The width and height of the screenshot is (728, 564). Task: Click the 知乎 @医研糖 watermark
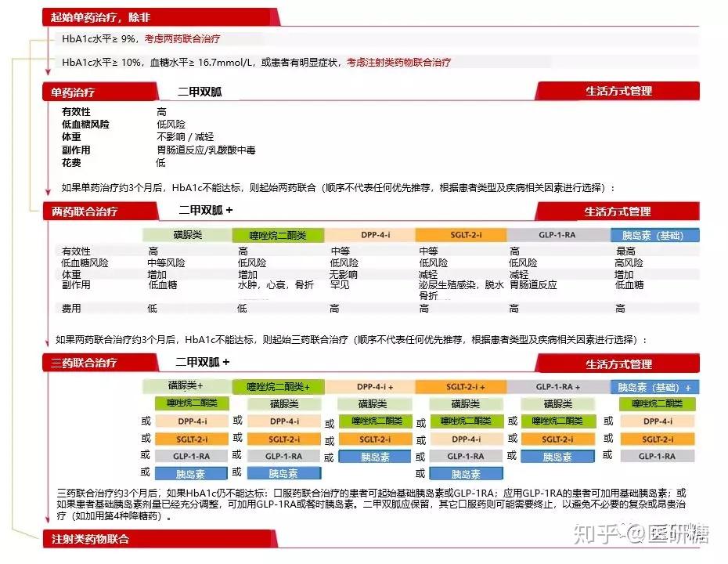pos(640,533)
